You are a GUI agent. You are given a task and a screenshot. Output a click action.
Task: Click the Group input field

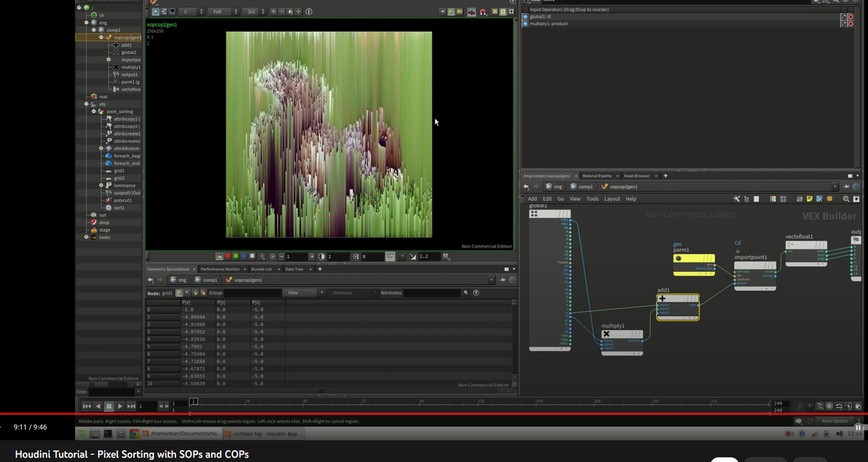[x=251, y=293]
